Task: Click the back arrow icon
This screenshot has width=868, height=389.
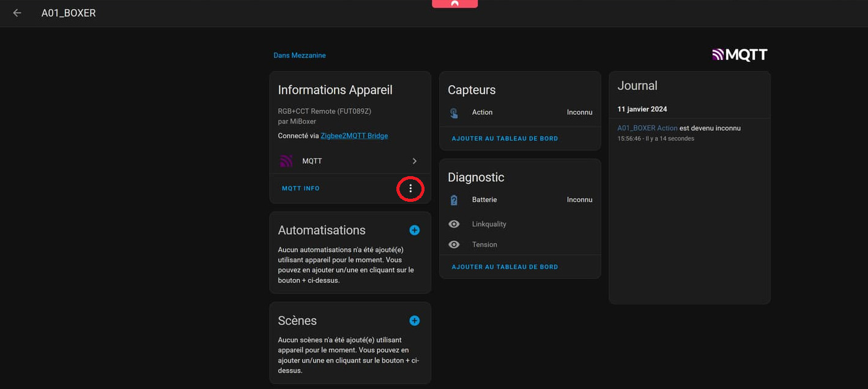Action: [x=17, y=13]
